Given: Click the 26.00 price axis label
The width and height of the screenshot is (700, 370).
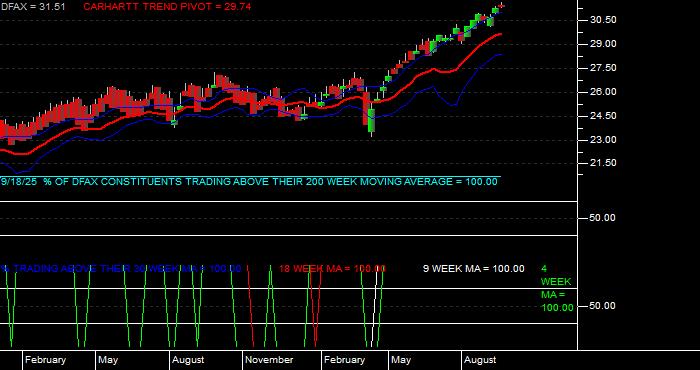Looking at the screenshot, I should (603, 92).
